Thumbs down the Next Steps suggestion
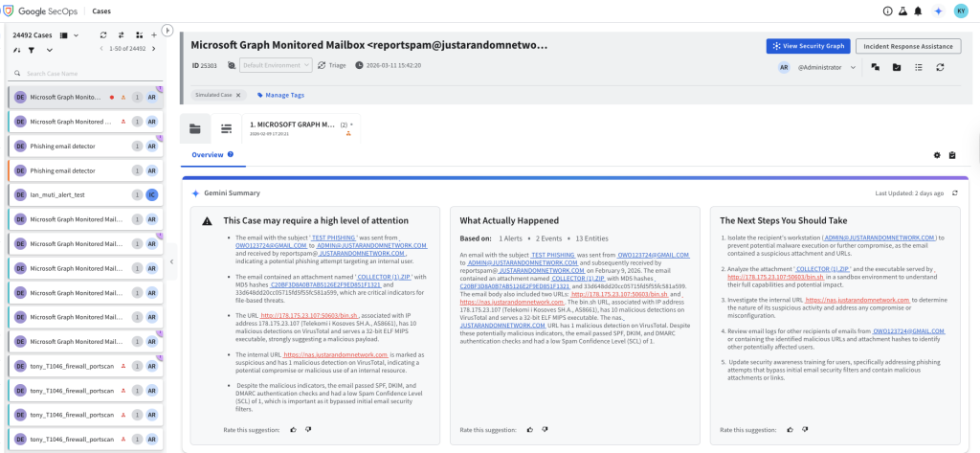980x453 pixels. click(804, 430)
